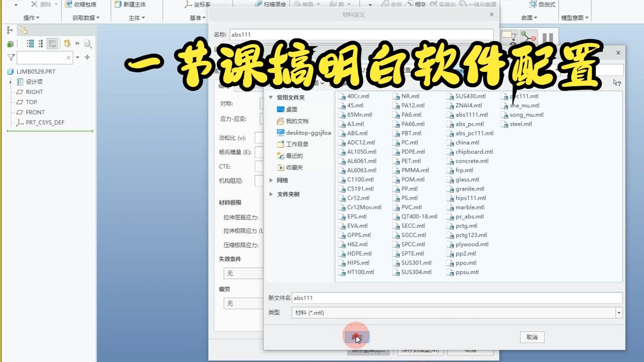Select the 自由式 freestyle modeling tool
This screenshot has height=362, width=644.
point(541,4)
